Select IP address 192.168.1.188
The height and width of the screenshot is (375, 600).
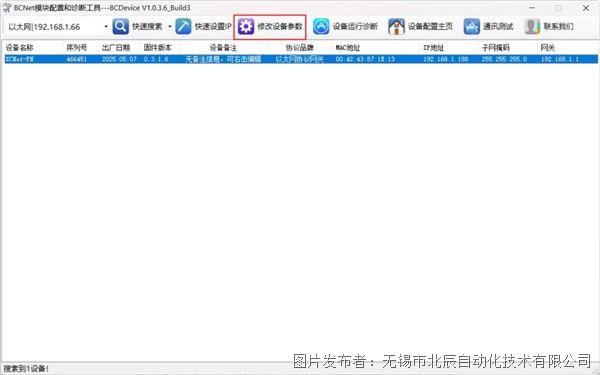(x=445, y=59)
